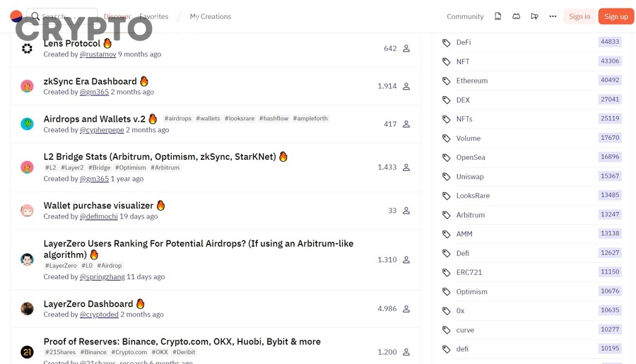Visit the @defimochi creator profile
Screen dimensions: 636x364
tap(98, 216)
